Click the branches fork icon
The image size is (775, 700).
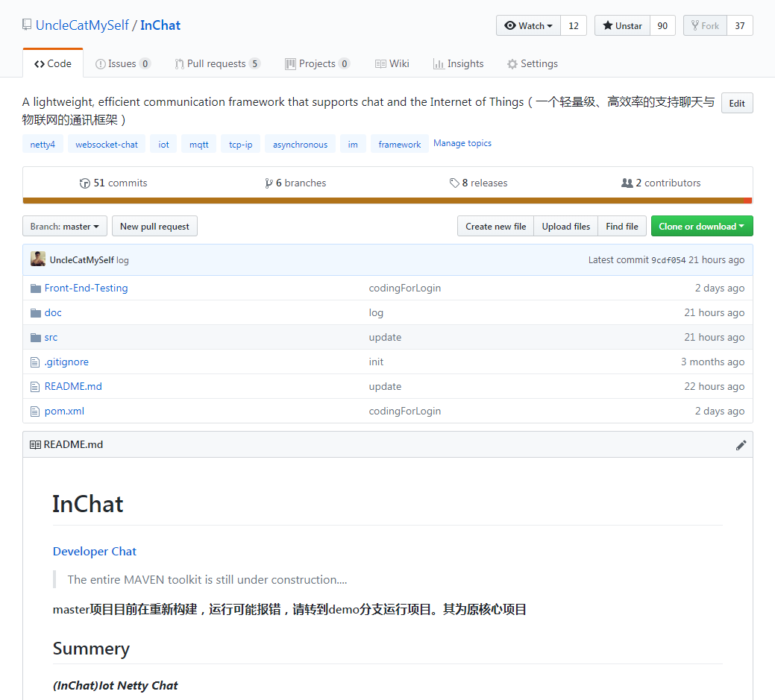coord(269,183)
